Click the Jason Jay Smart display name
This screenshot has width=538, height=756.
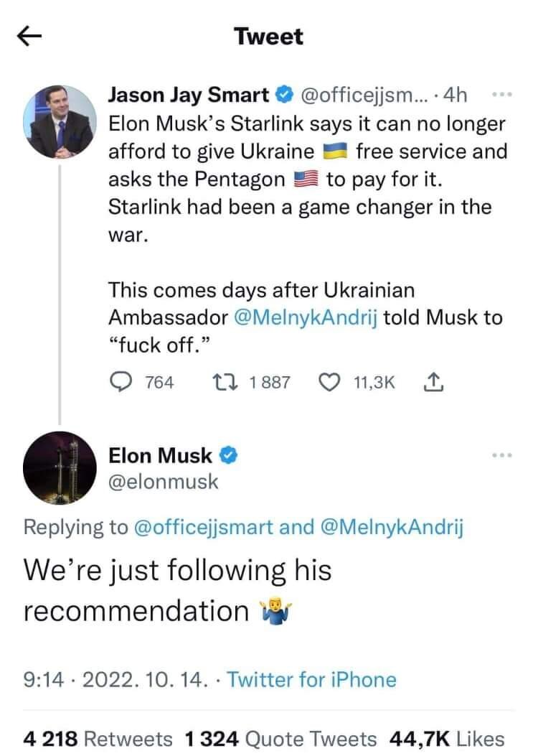(x=189, y=94)
